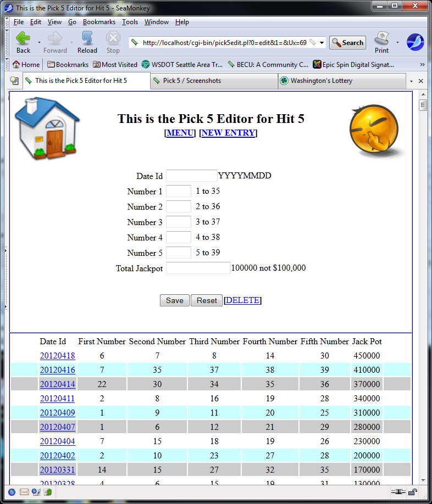Open Mail from status bar envelope icon
This screenshot has height=504, width=432.
click(24, 492)
